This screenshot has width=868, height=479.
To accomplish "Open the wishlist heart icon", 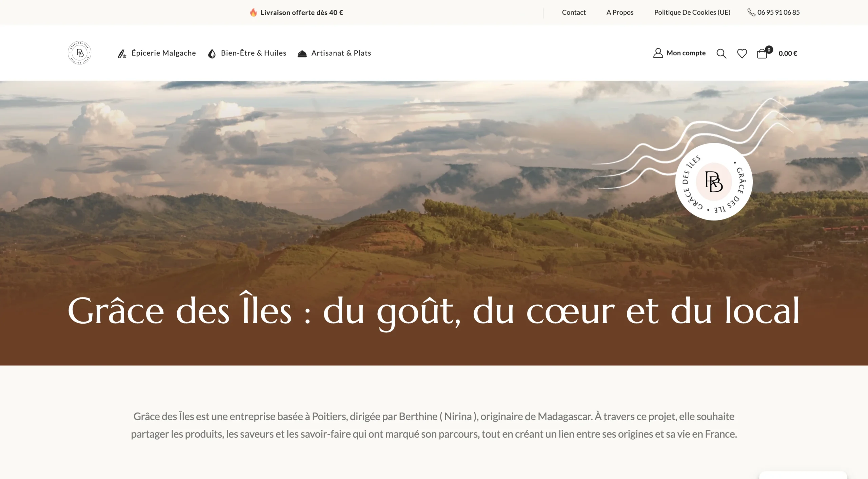I will pyautogui.click(x=742, y=53).
